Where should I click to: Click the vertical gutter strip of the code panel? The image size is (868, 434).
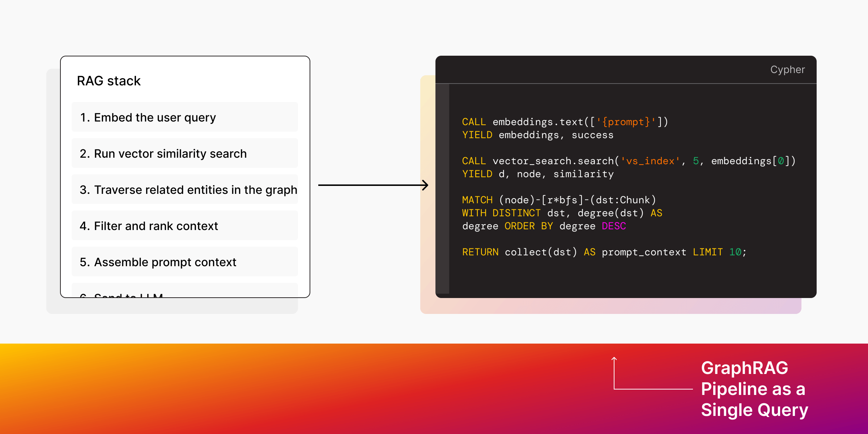click(x=442, y=181)
